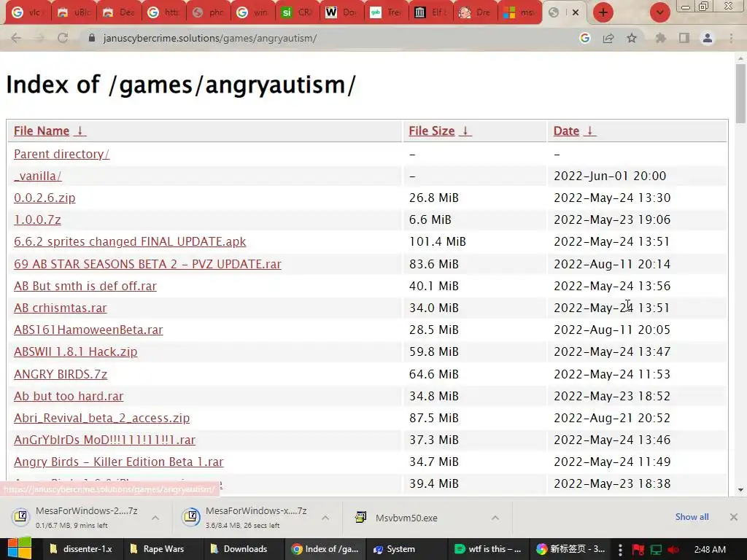Viewport: 747px width, 560px height.
Task: Click the vertical scrollbar thumb
Action: click(740, 93)
